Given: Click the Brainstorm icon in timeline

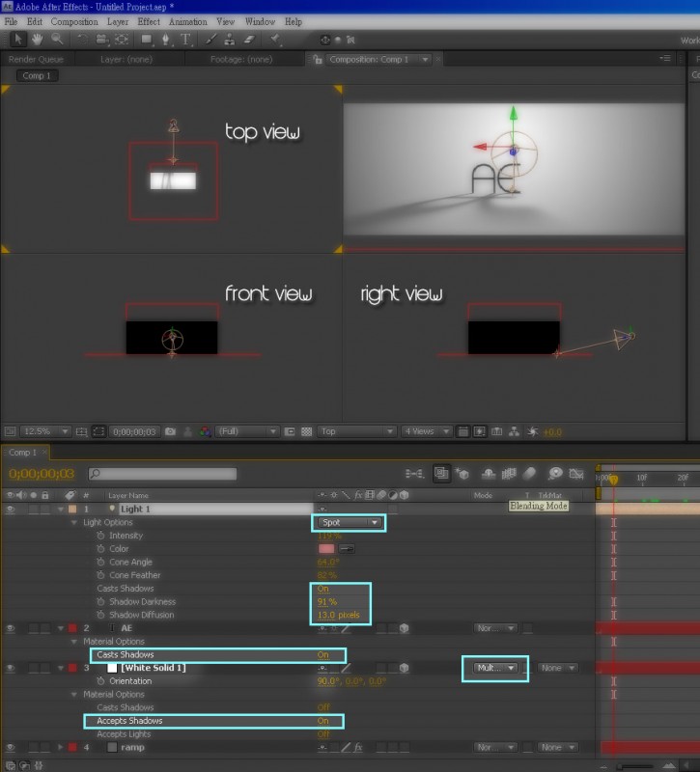Looking at the screenshot, I should [x=555, y=474].
